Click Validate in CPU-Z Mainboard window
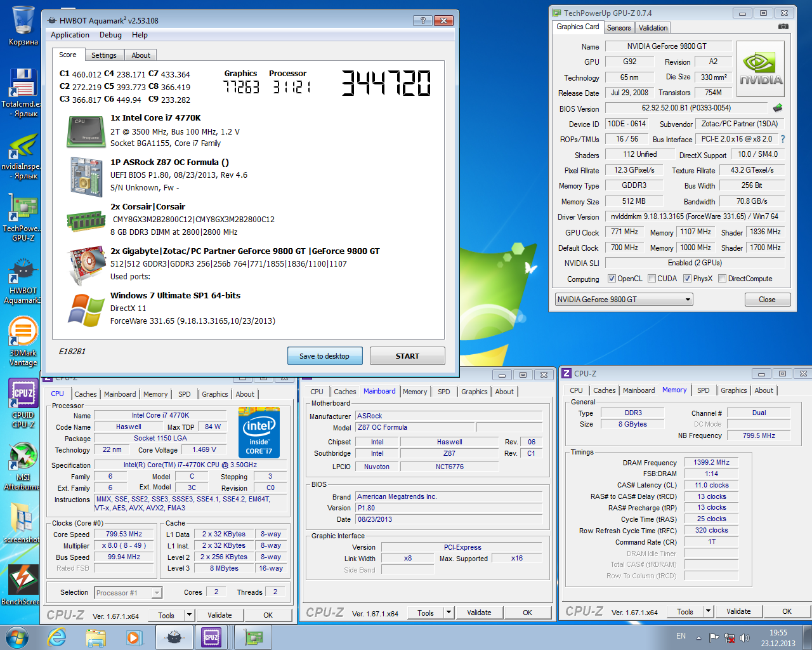The height and width of the screenshot is (650, 812). [479, 613]
